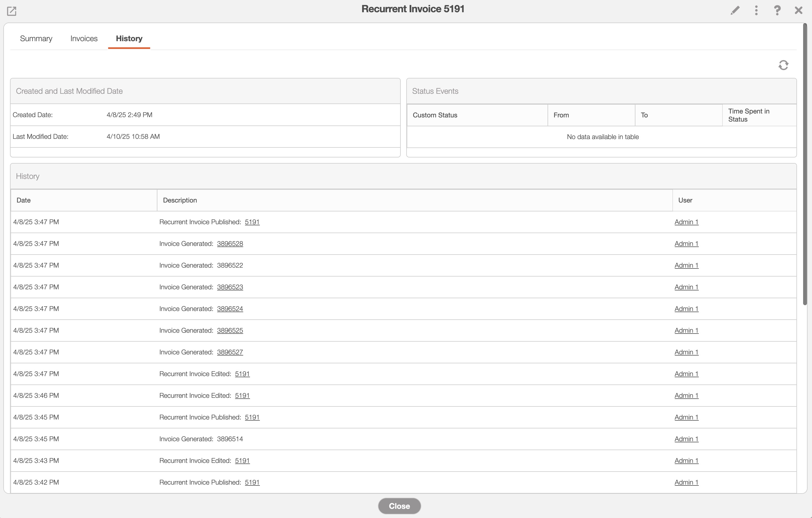Screen dimensions: 812x518
Task: Click 5191 link in top Published row
Action: [x=252, y=222]
